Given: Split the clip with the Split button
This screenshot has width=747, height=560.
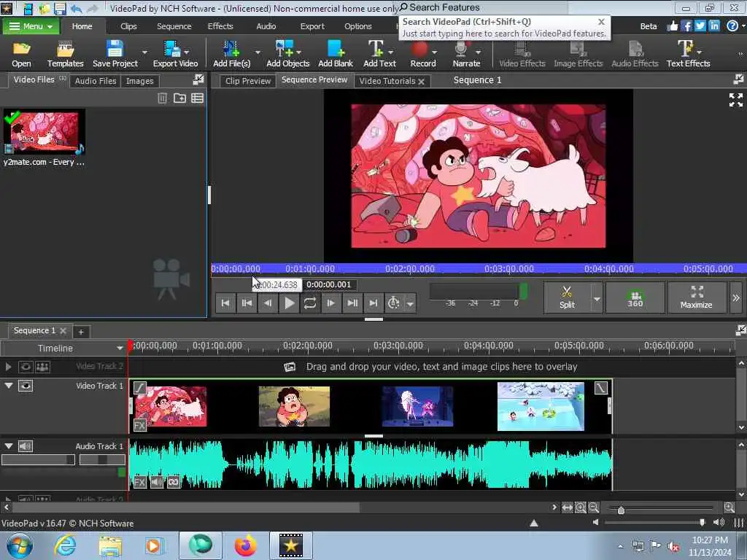Looking at the screenshot, I should point(567,297).
